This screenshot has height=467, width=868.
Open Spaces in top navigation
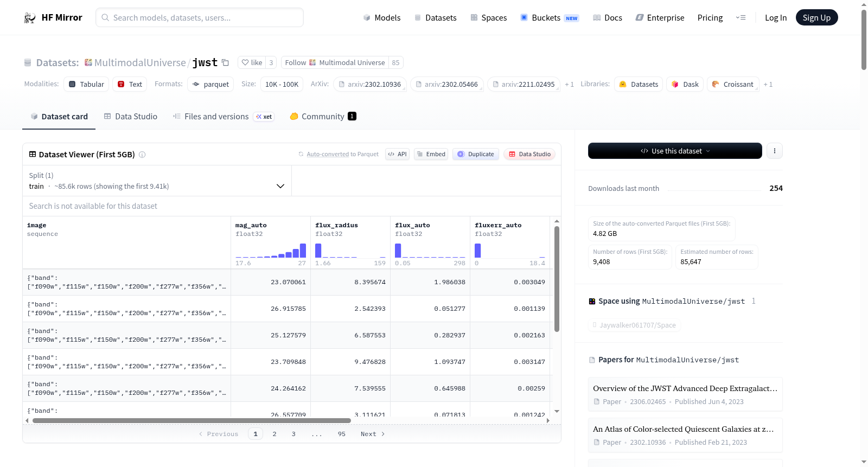488,17
